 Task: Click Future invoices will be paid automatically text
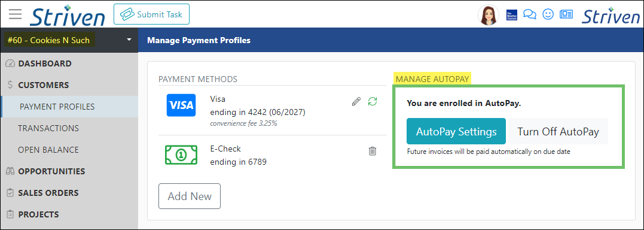tap(489, 152)
